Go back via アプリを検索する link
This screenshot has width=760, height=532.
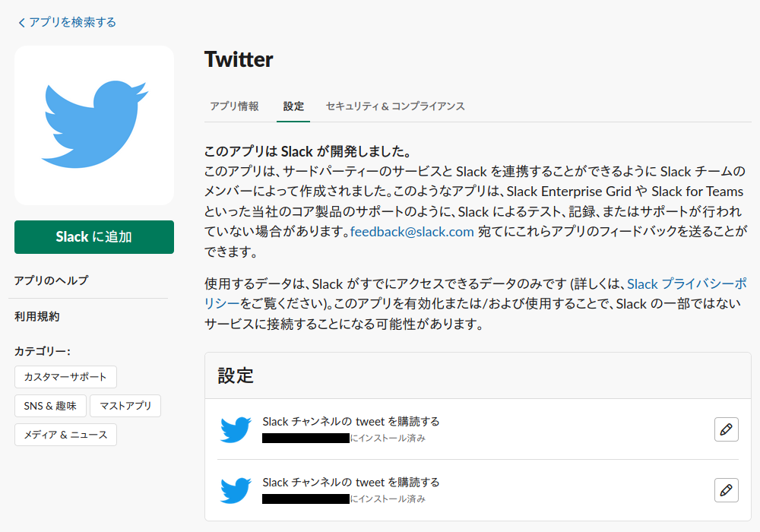tap(68, 22)
